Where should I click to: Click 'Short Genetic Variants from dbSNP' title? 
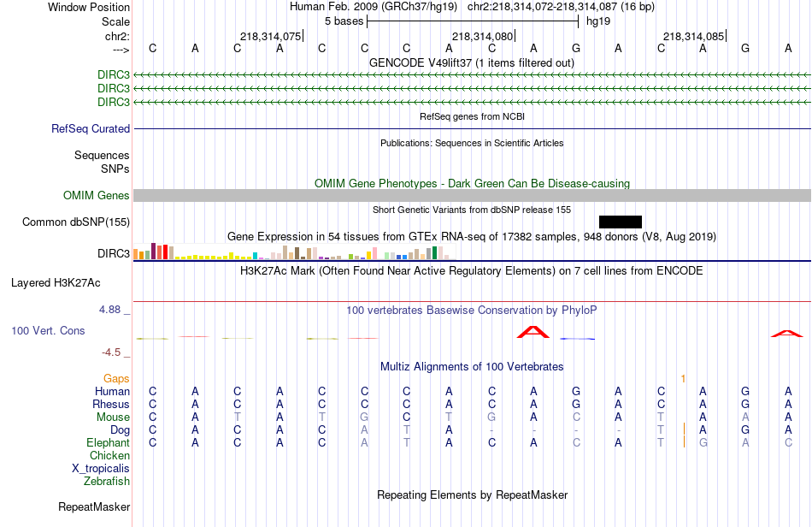472,210
